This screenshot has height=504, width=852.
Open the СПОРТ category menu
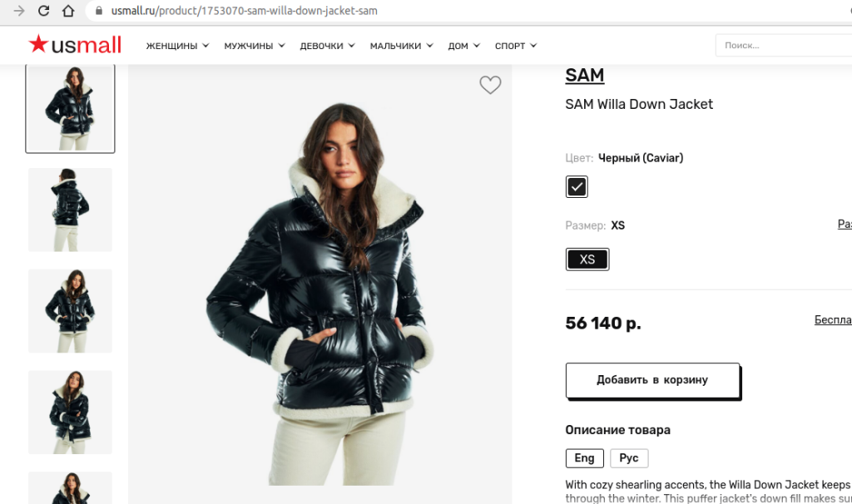(x=515, y=46)
